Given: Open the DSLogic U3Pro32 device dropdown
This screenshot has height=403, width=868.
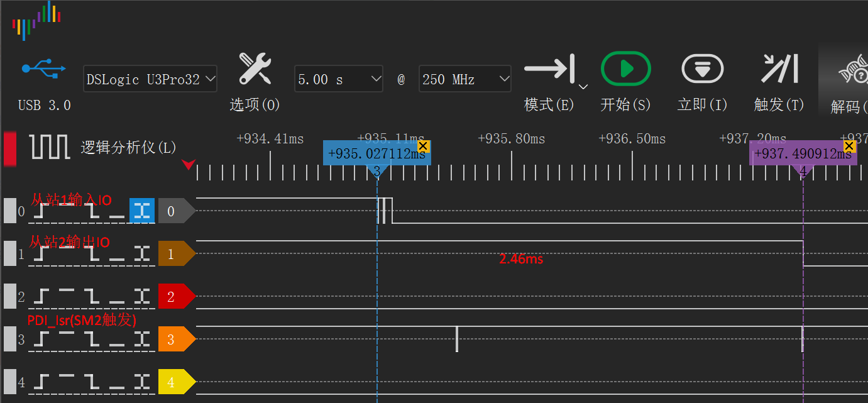Looking at the screenshot, I should [150, 79].
